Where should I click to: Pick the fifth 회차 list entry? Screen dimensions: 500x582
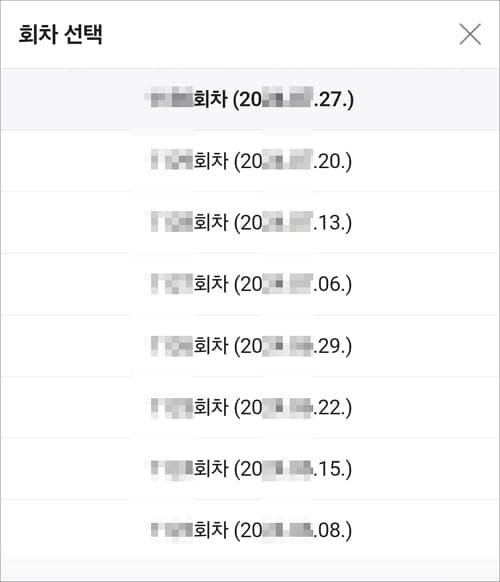pos(250,346)
